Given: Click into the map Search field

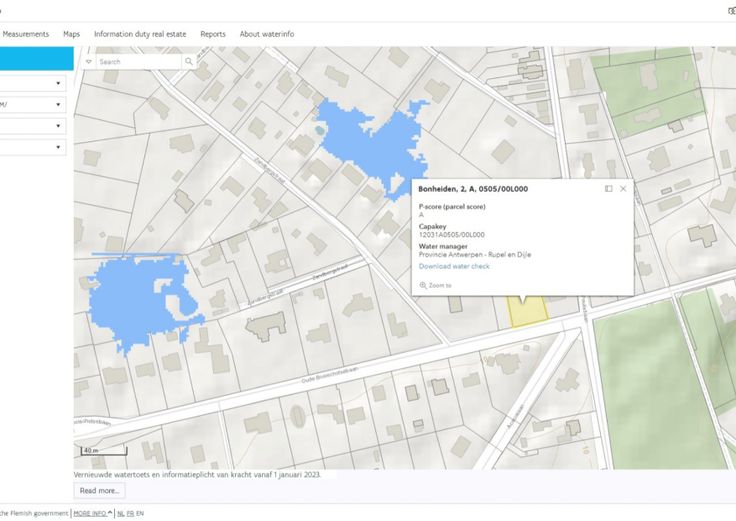Looking at the screenshot, I should [x=138, y=62].
